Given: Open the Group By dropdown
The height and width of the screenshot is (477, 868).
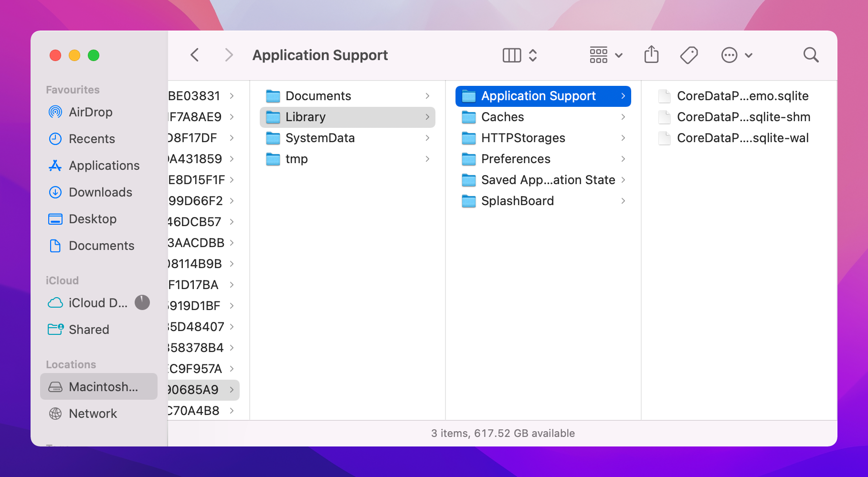Looking at the screenshot, I should (605, 55).
